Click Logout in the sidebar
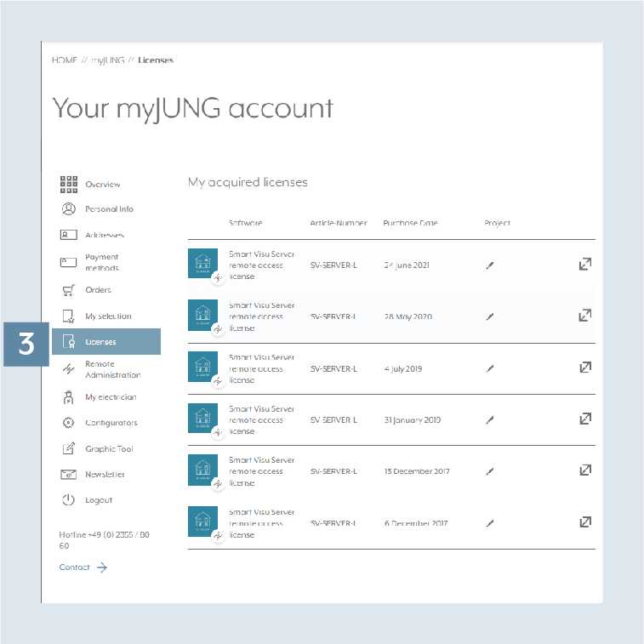The width and height of the screenshot is (644, 644). (99, 500)
